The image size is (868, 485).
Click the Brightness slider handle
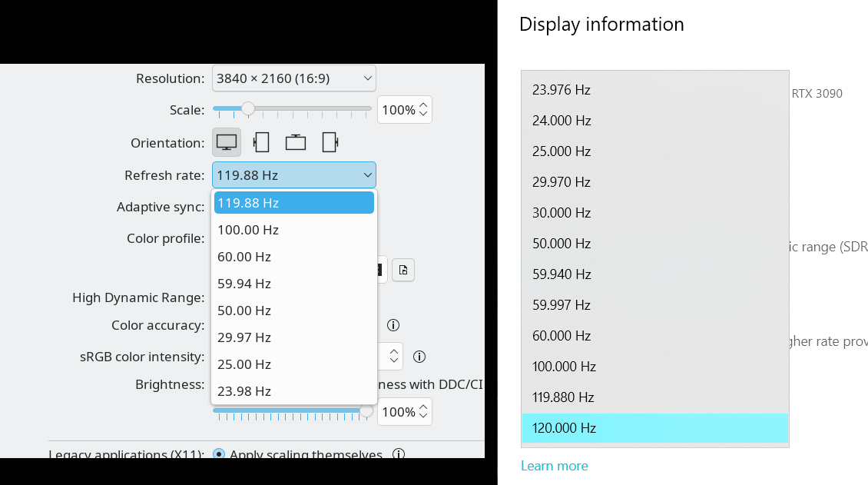pyautogui.click(x=366, y=410)
